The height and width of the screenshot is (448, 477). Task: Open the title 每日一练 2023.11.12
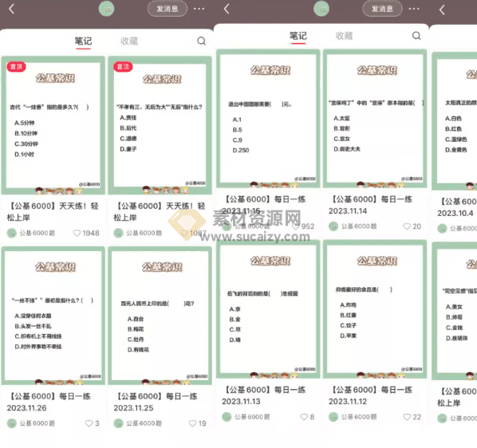tap(371, 395)
